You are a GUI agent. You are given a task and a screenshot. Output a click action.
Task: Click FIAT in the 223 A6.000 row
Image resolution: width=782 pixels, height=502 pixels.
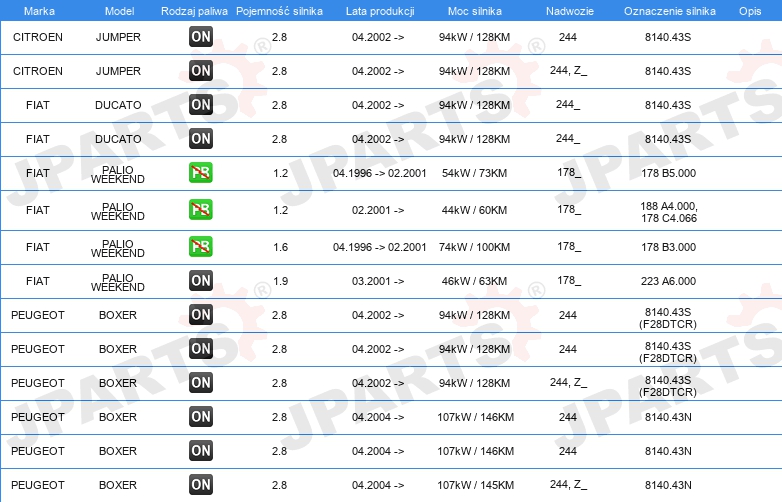click(x=38, y=281)
